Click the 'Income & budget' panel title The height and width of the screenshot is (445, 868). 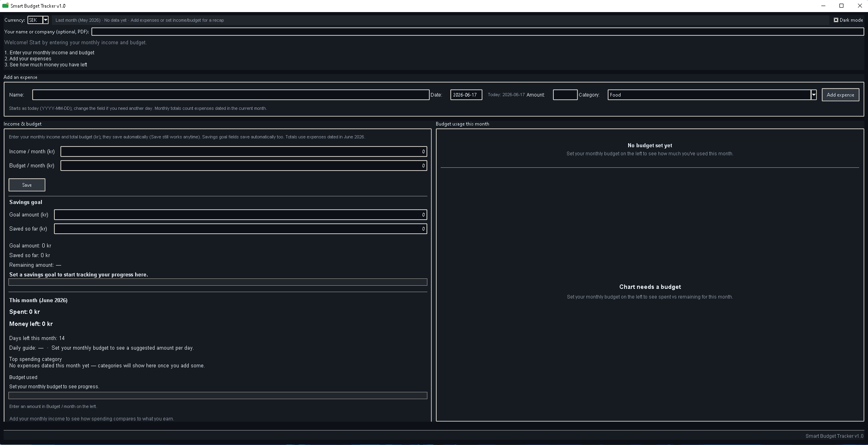point(23,124)
